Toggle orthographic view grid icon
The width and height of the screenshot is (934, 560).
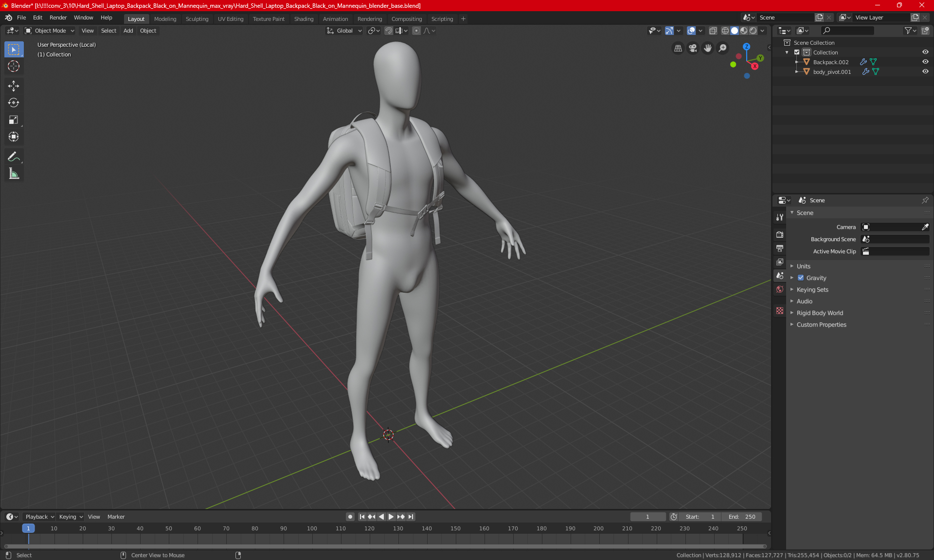click(x=678, y=48)
